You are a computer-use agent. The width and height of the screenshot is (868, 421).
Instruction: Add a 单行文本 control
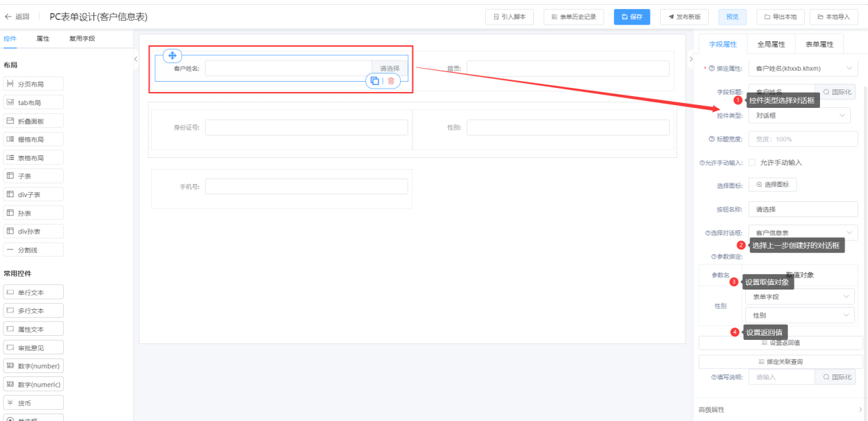point(34,292)
